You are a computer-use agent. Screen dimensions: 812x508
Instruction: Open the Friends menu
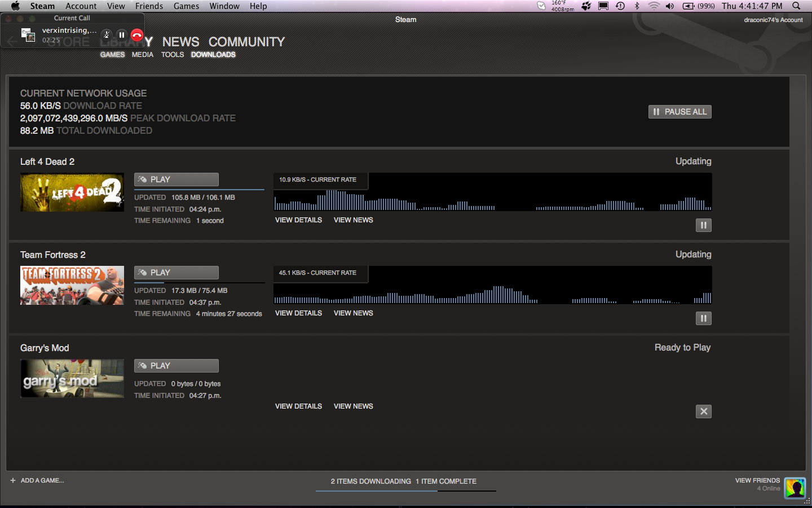(149, 6)
